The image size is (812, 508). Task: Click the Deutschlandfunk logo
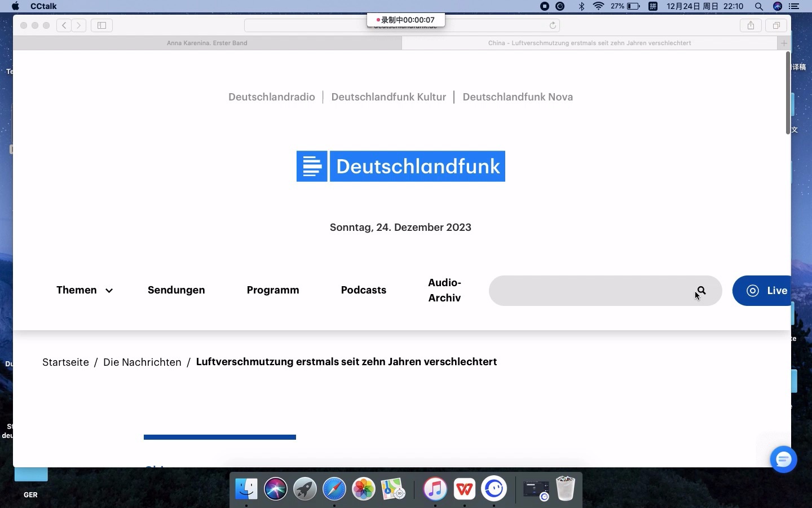point(401,166)
